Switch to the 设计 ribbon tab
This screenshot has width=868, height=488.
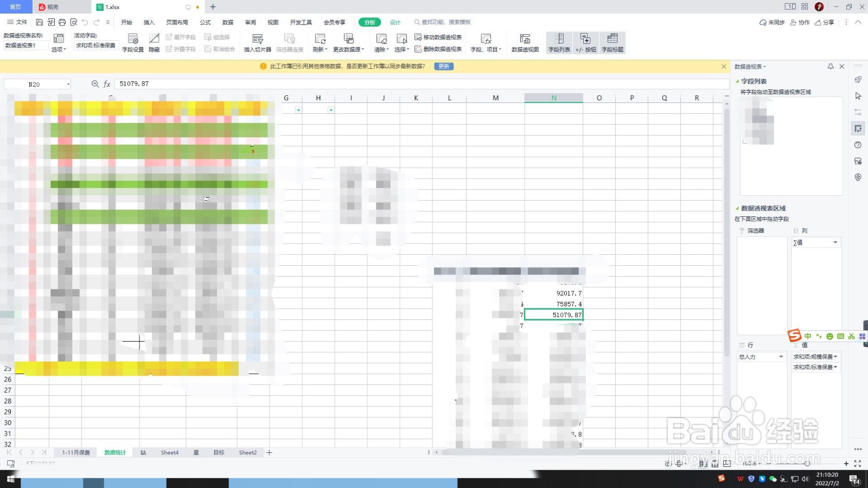pyautogui.click(x=395, y=22)
